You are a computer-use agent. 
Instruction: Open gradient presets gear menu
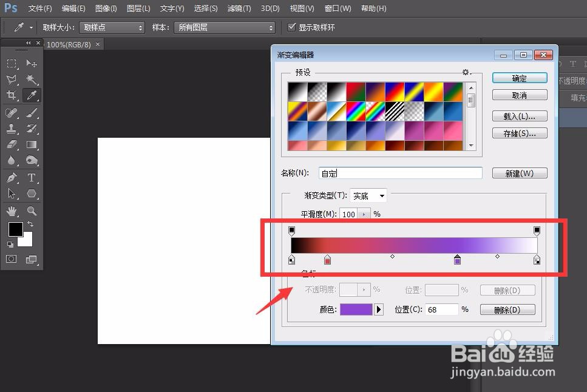pyautogui.click(x=466, y=72)
